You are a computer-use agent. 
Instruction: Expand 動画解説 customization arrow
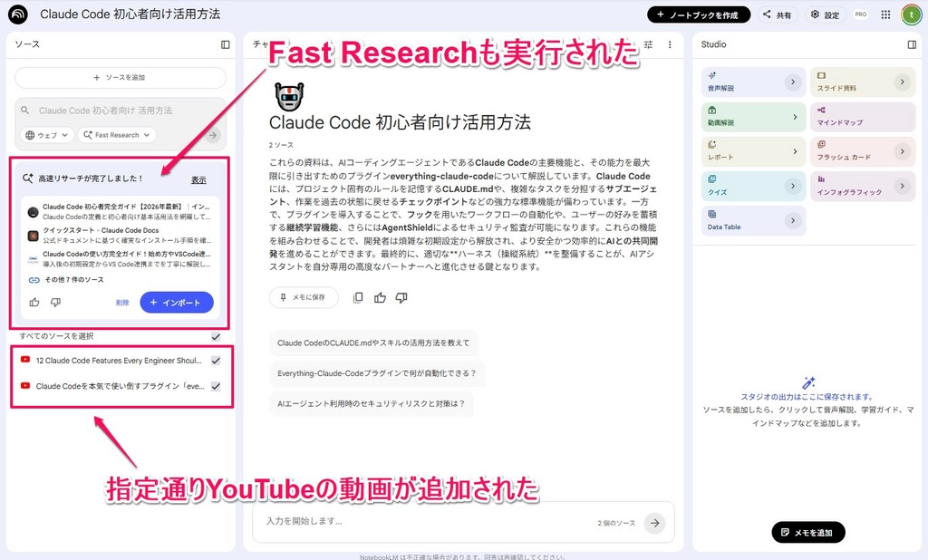[x=794, y=117]
